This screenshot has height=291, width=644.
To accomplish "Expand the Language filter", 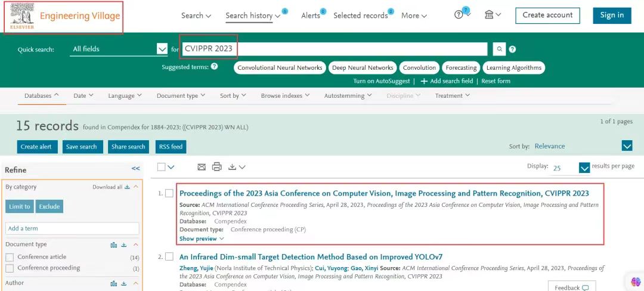I will (x=125, y=95).
